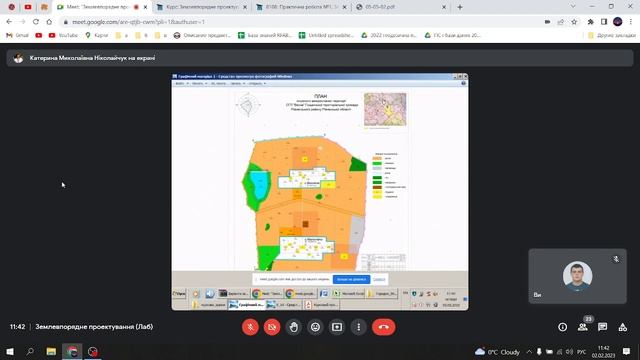
Task: Open the first pinned red tab
Action: [12, 7]
